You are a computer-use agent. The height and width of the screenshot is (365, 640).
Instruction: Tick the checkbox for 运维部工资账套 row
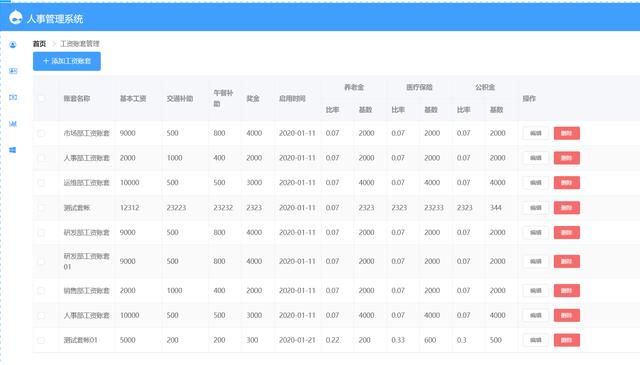point(41,182)
